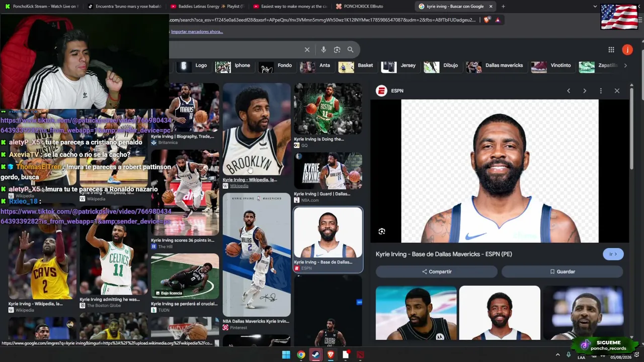This screenshot has width=644, height=362.
Task: Open The Hill 36 points image result
Action: click(185, 193)
